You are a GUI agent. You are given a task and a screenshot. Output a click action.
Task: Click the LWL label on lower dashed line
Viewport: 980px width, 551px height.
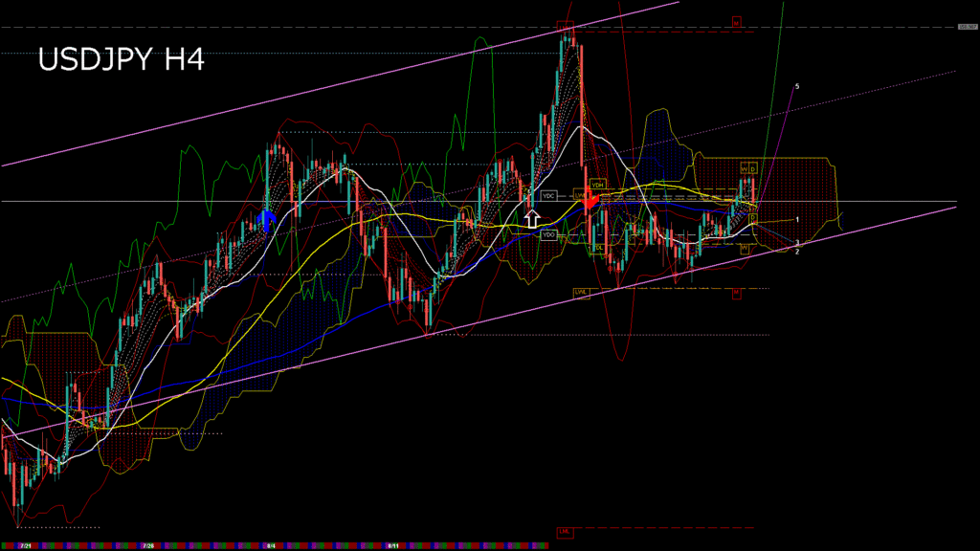(x=580, y=291)
